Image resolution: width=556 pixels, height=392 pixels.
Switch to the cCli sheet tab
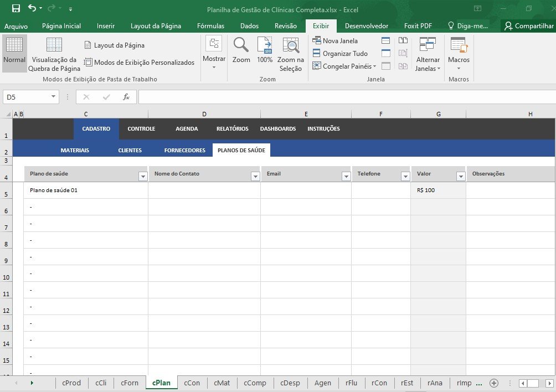click(x=101, y=383)
